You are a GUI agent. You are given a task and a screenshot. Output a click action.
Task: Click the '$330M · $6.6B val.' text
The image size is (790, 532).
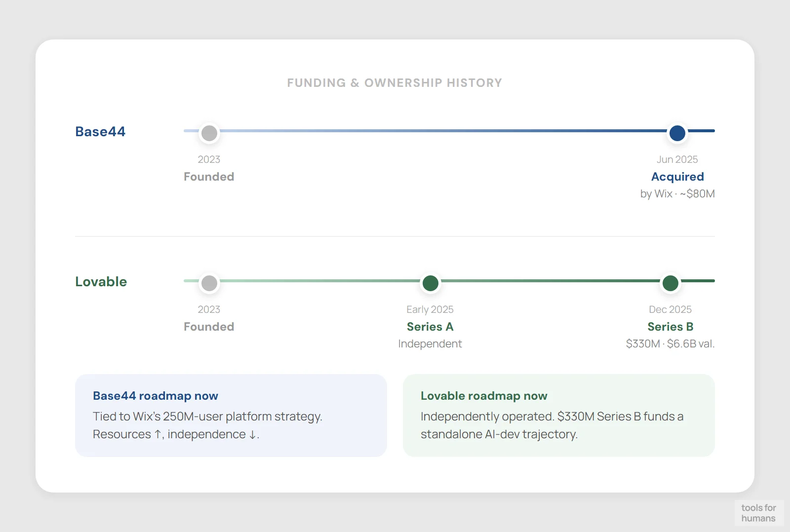(x=670, y=343)
